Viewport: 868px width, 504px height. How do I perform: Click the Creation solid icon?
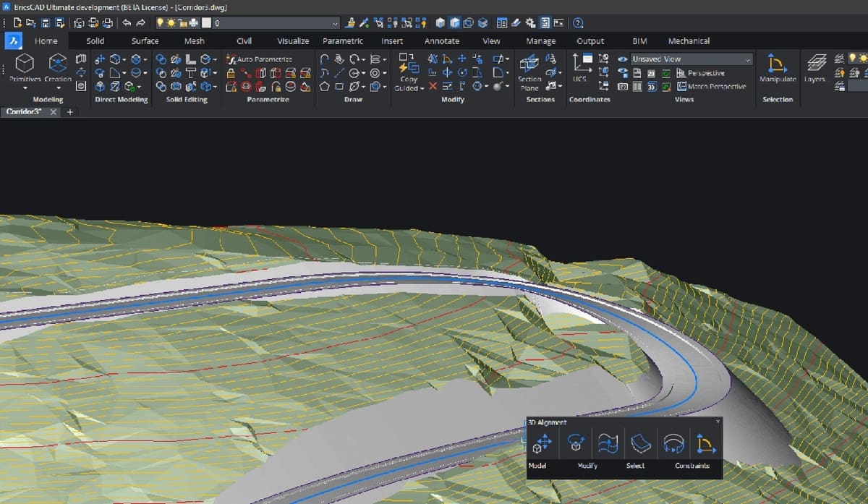coord(59,62)
